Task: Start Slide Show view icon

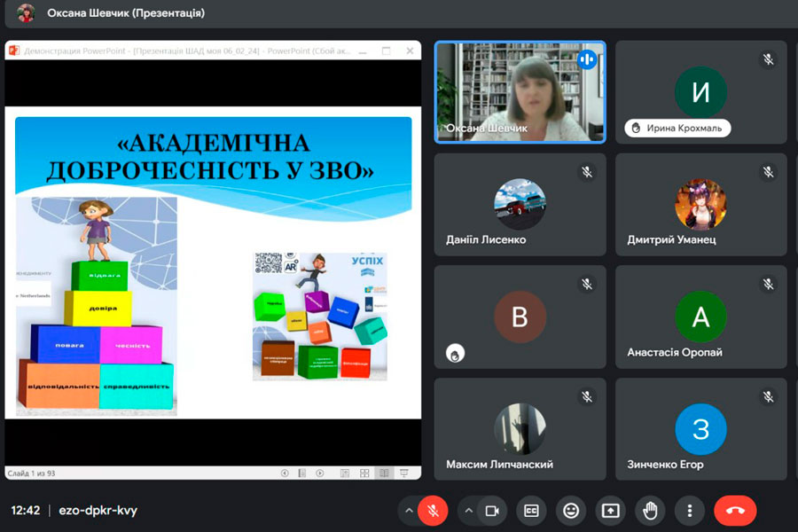Action: (x=404, y=473)
